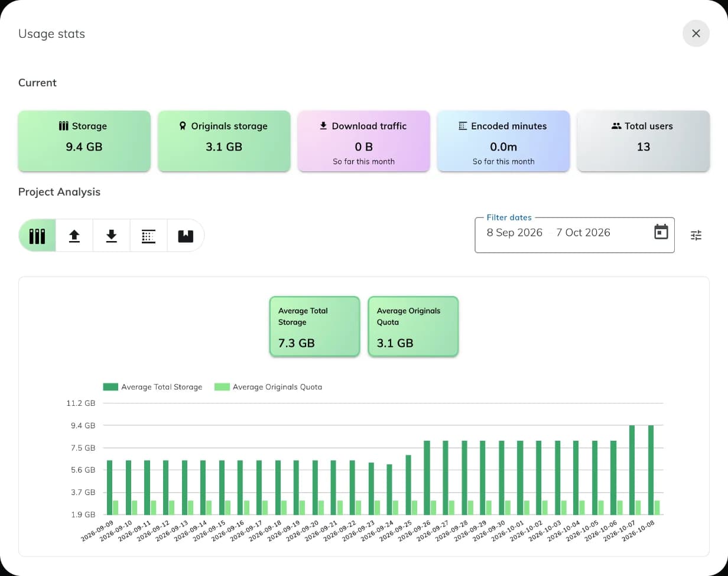Click the 1.9 GB axis label

(83, 515)
